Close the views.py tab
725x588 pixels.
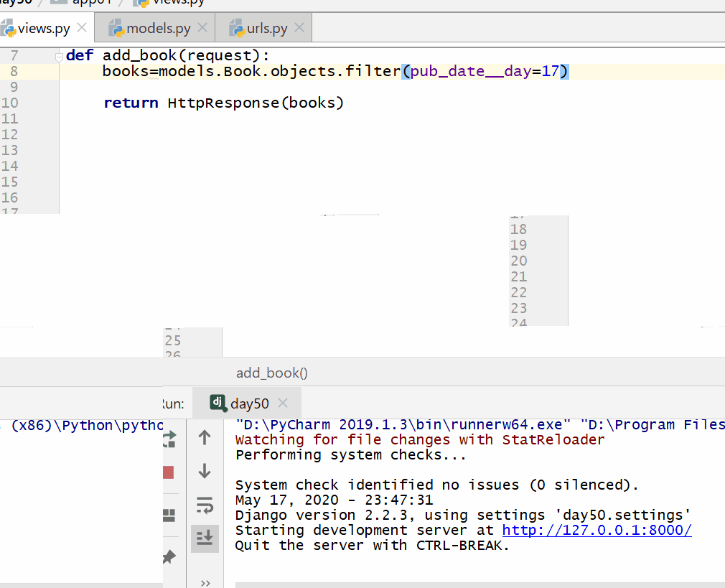point(82,28)
